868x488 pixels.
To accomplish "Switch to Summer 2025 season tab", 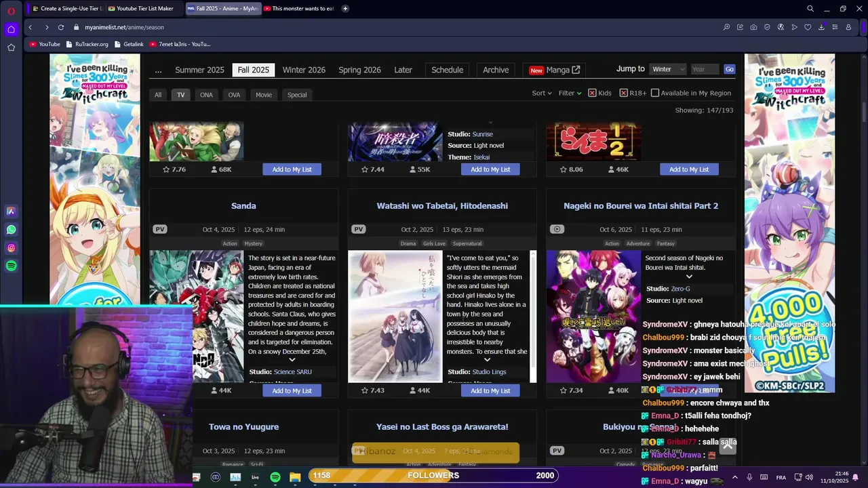I will coord(199,70).
